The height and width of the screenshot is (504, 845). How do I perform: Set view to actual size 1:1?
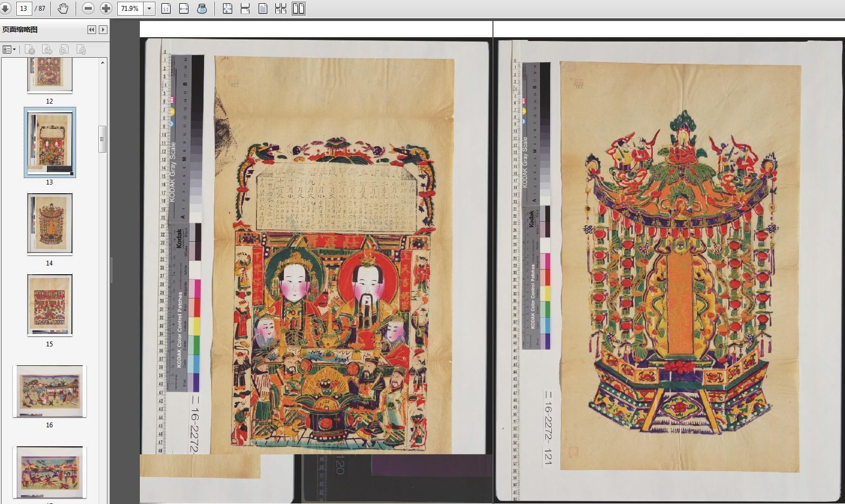(x=166, y=9)
